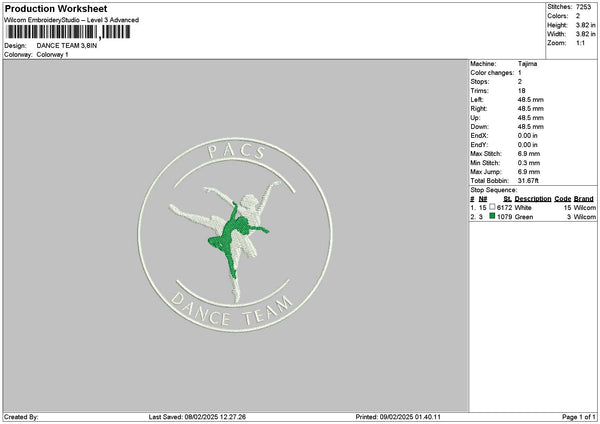This screenshot has height=424, width=600.
Task: Click the 'Description' column header
Action: (x=533, y=199)
